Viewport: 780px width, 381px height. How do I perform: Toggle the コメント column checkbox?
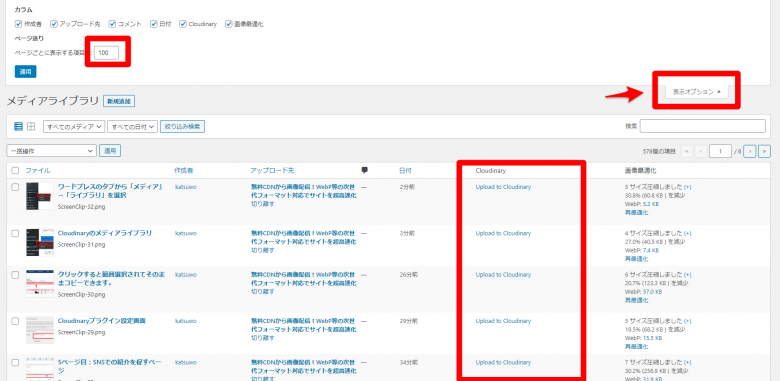click(x=113, y=24)
